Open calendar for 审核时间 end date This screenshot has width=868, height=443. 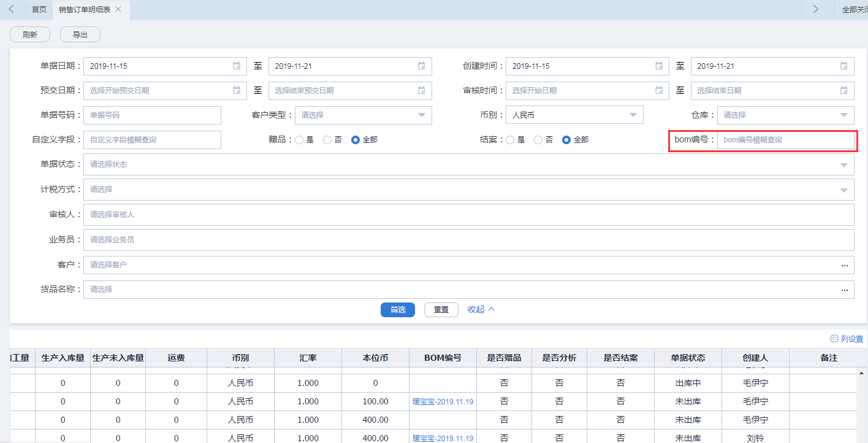[x=844, y=91]
